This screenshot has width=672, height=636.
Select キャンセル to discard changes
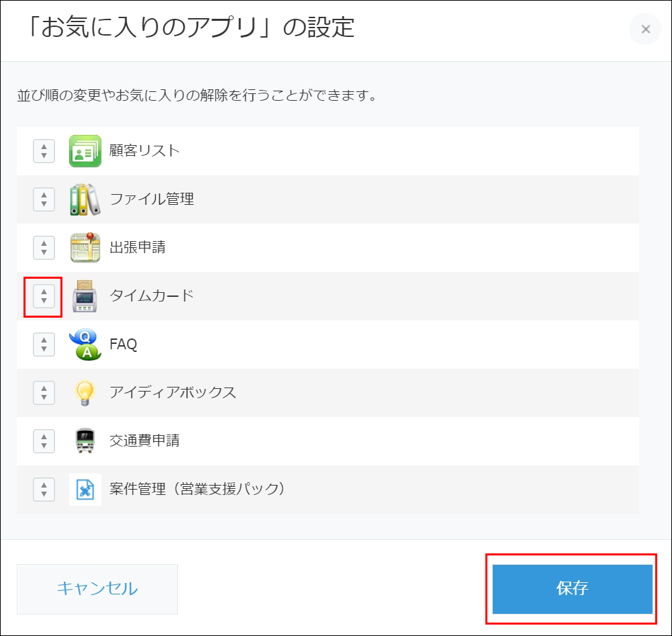coord(97,589)
